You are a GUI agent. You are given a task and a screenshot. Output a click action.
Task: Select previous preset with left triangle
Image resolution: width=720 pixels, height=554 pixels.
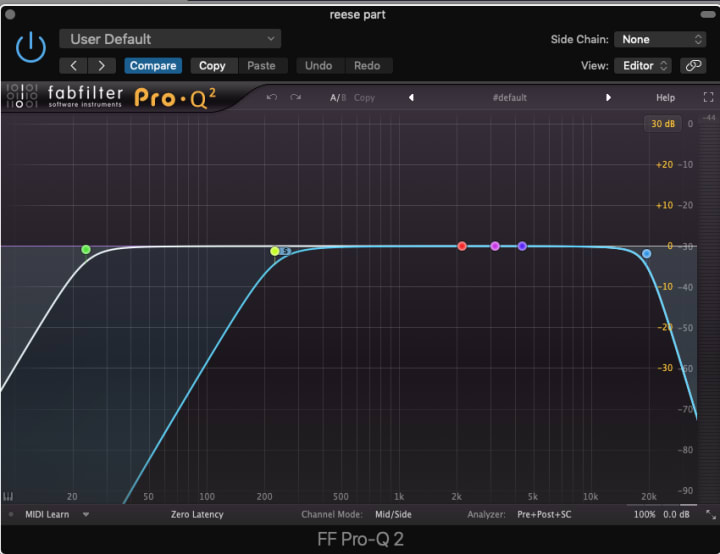(411, 97)
